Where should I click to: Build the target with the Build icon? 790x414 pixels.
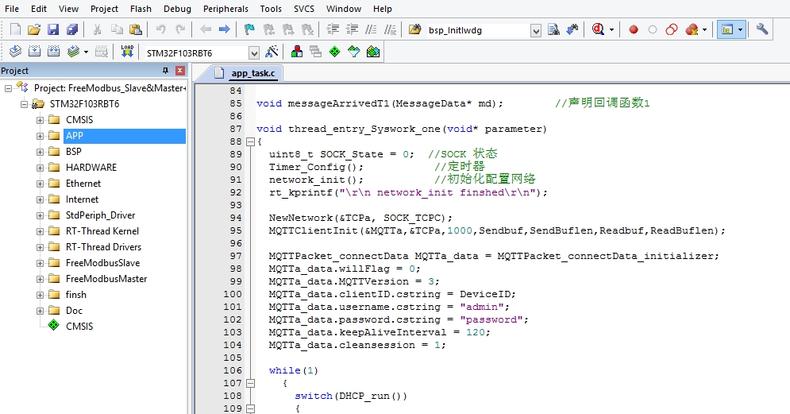34,51
